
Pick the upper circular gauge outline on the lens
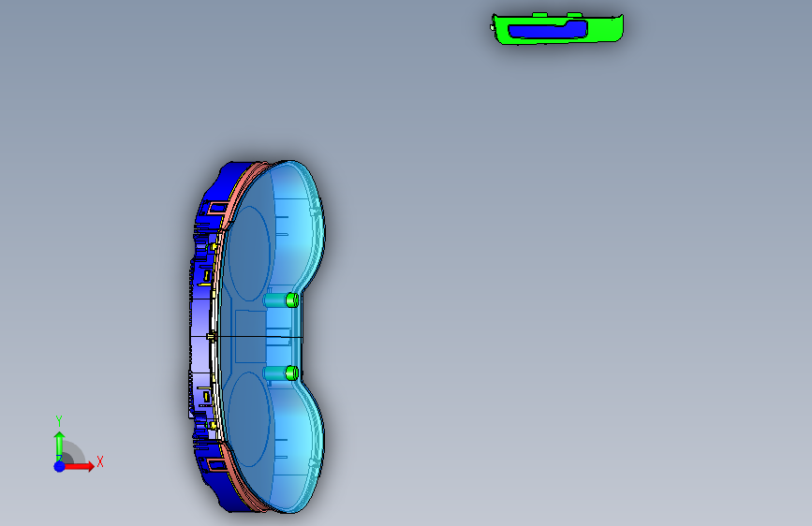tap(249, 254)
